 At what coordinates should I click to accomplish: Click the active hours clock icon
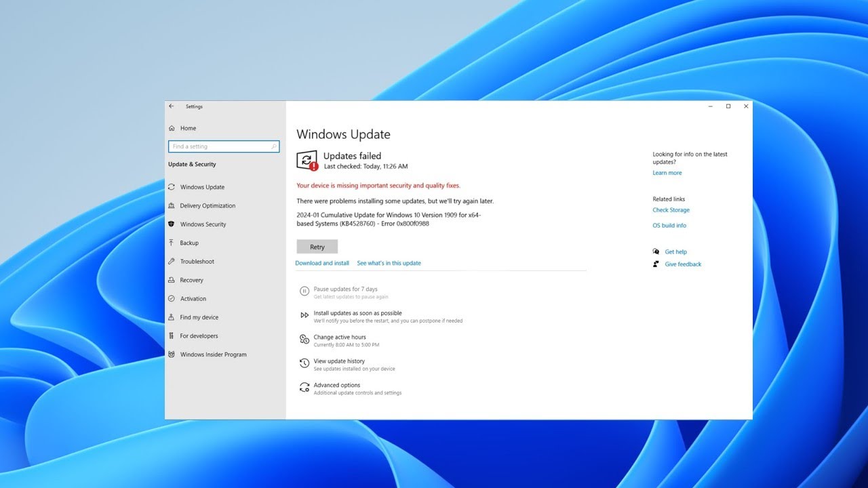304,339
